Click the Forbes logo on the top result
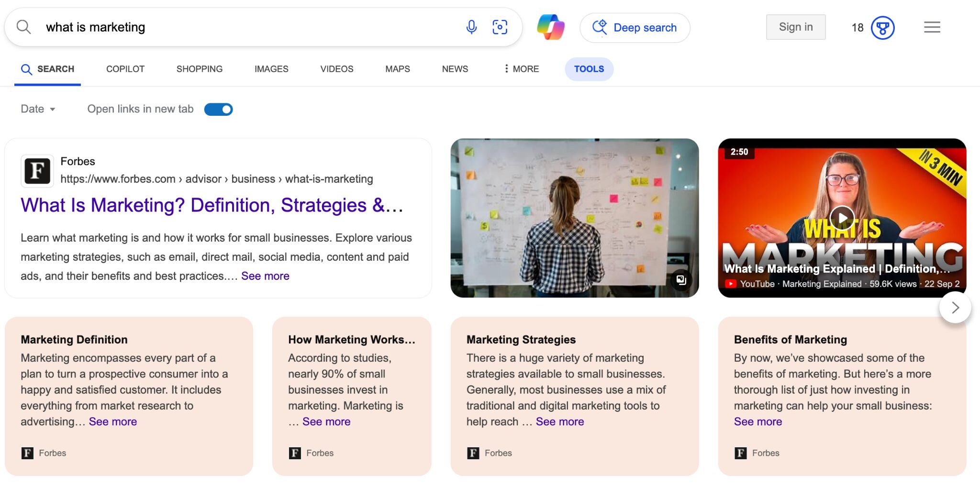 coord(37,170)
